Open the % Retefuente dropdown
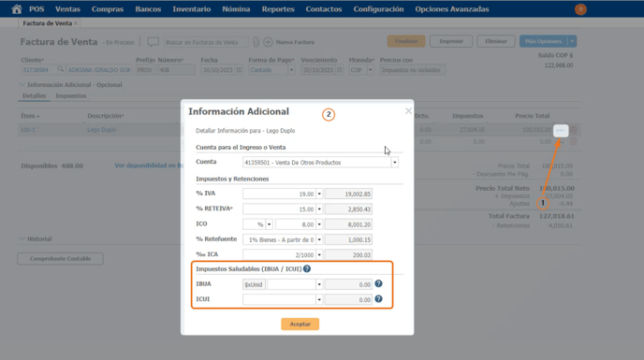 click(x=319, y=239)
